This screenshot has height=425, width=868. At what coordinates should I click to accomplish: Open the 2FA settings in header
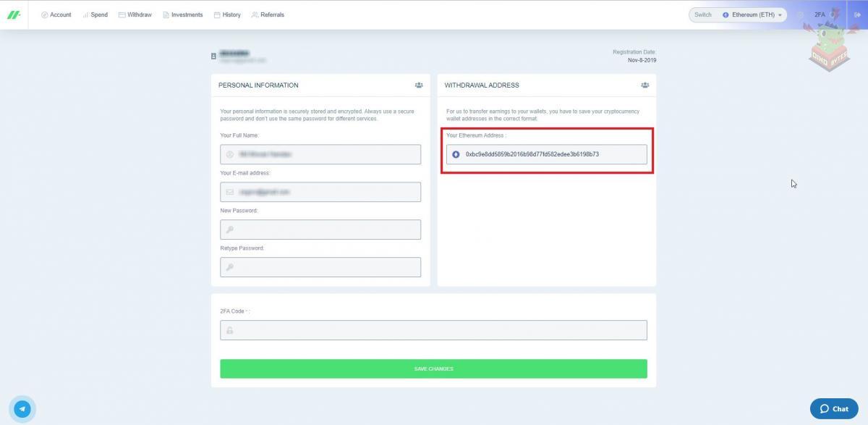coord(820,14)
